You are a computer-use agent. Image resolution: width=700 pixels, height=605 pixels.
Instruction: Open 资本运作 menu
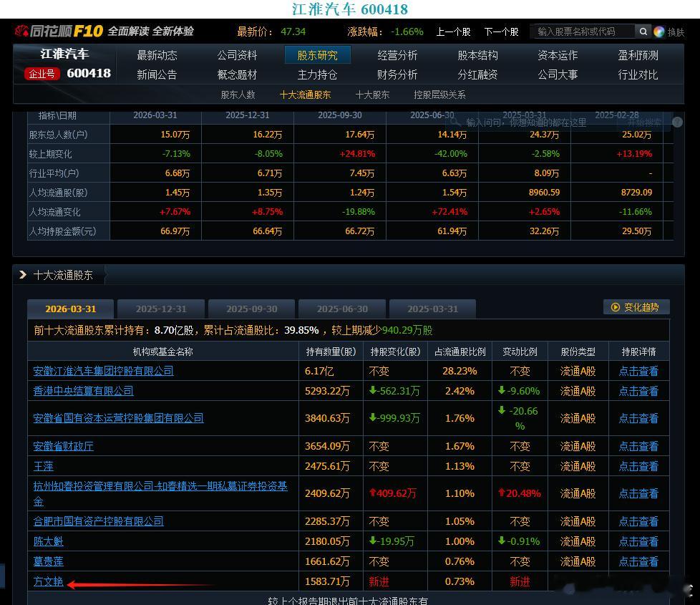558,55
